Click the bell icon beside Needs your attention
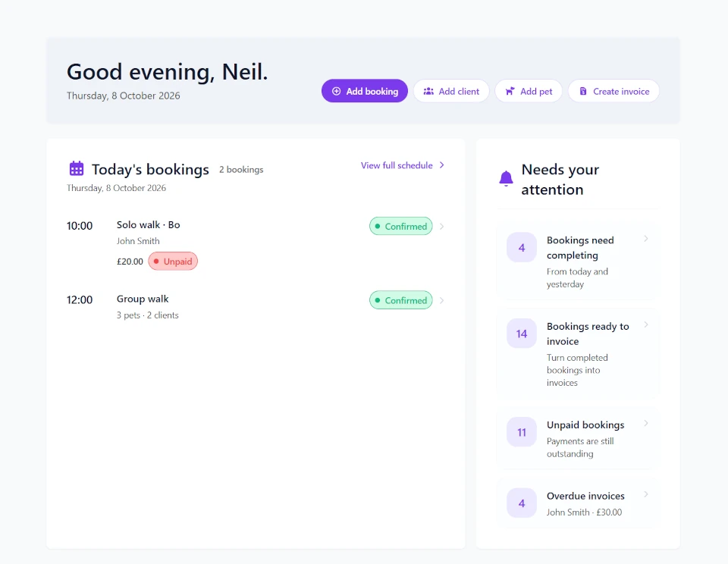This screenshot has height=564, width=728. pyautogui.click(x=506, y=179)
